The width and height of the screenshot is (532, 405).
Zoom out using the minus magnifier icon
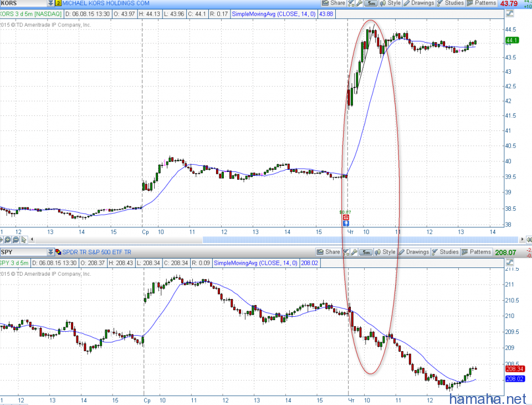pyautogui.click(x=16, y=240)
